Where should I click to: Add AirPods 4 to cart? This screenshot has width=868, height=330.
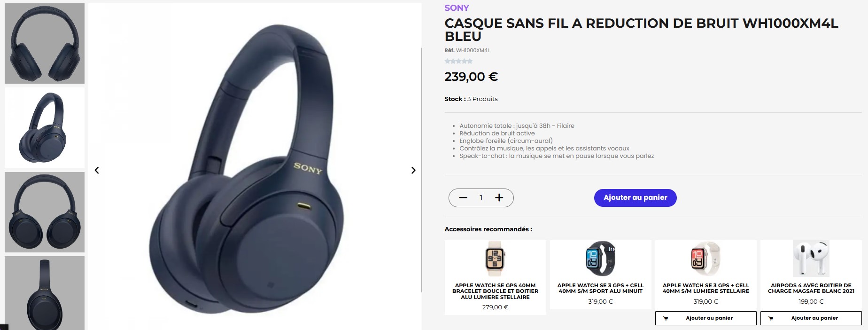coord(811,318)
